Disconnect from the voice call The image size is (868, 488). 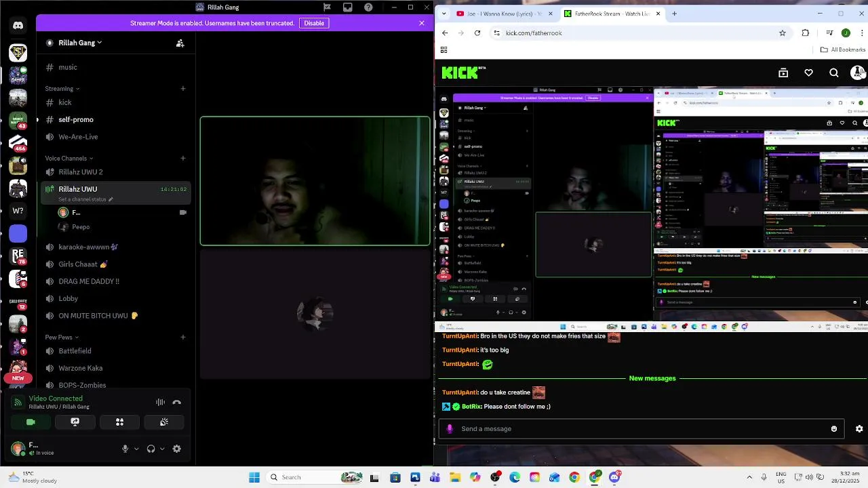pos(177,402)
